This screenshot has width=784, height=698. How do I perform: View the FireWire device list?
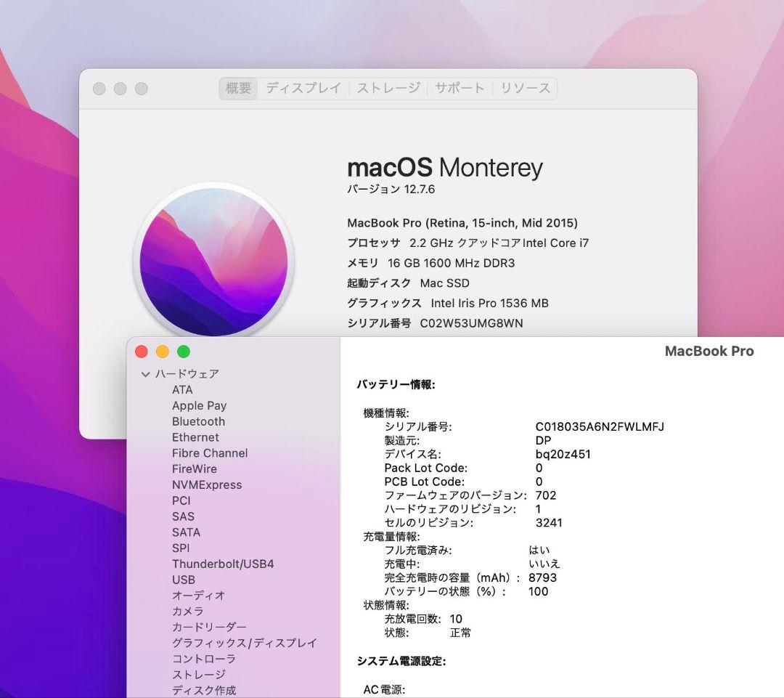tap(193, 468)
